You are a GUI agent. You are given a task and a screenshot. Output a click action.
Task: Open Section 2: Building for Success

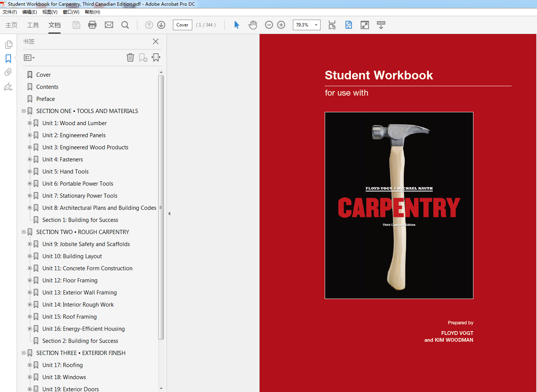tap(80, 341)
